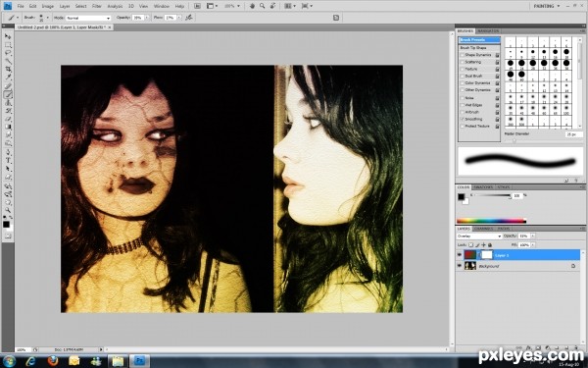Toggle Quick Mask mode button
Image resolution: width=588 pixels, height=368 pixels.
pos(8,236)
